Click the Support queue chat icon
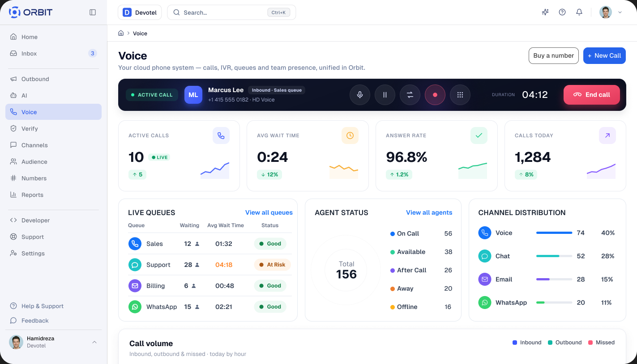This screenshot has width=637, height=364. pos(135,265)
